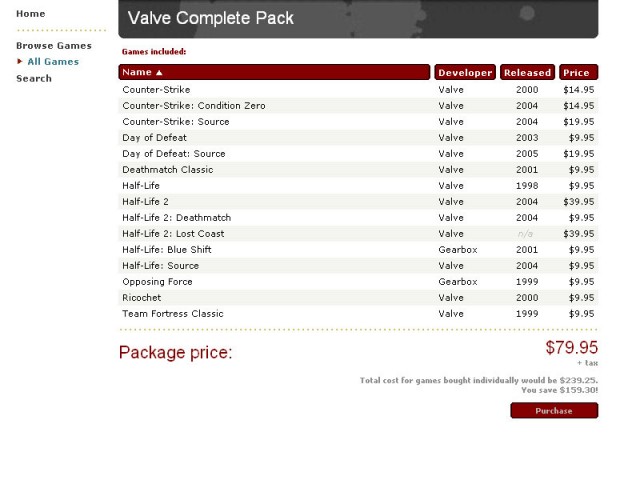Click Half-Life: Blue Shift name
The height and width of the screenshot is (480, 640).
(167, 249)
